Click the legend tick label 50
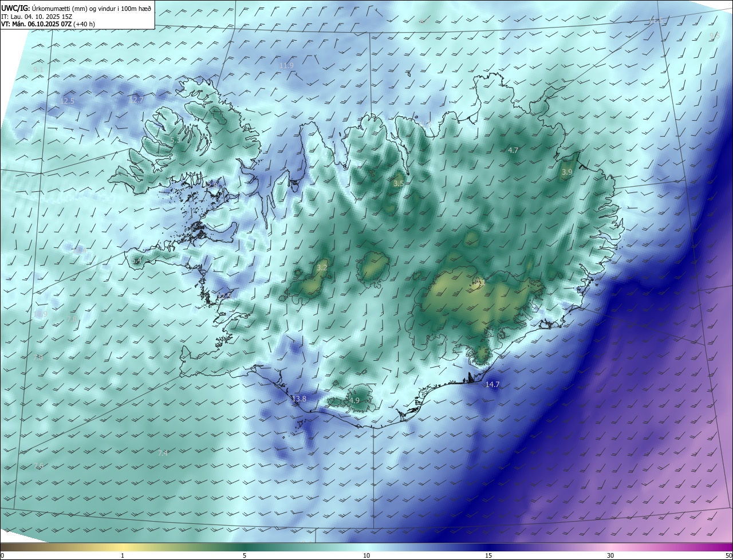The height and width of the screenshot is (560, 733). coord(728,555)
